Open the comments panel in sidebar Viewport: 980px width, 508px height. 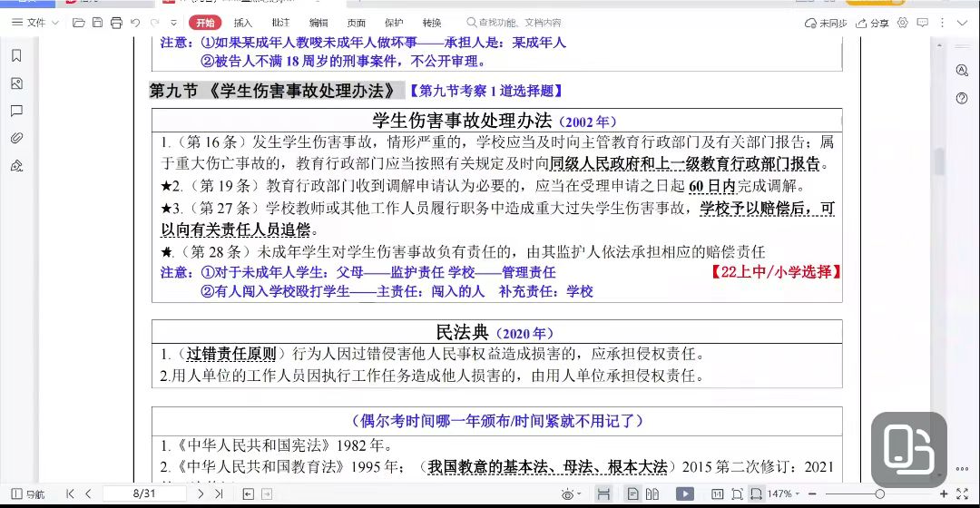[x=17, y=111]
